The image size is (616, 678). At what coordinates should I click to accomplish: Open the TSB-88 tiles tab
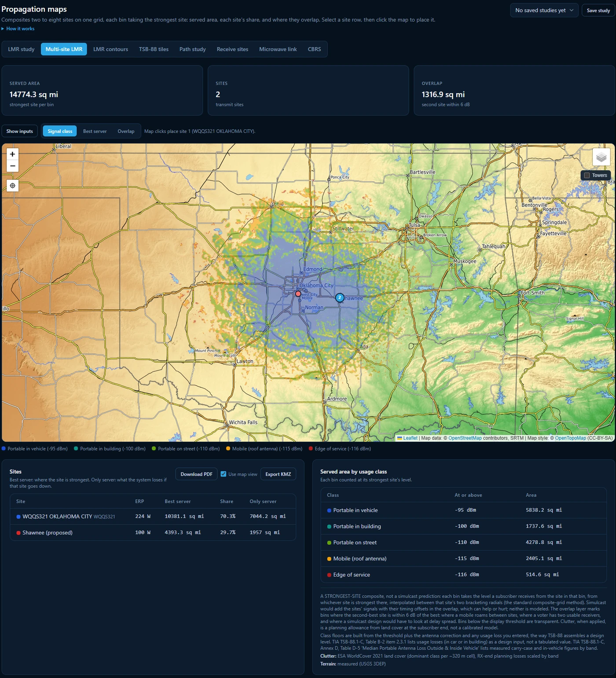click(154, 49)
